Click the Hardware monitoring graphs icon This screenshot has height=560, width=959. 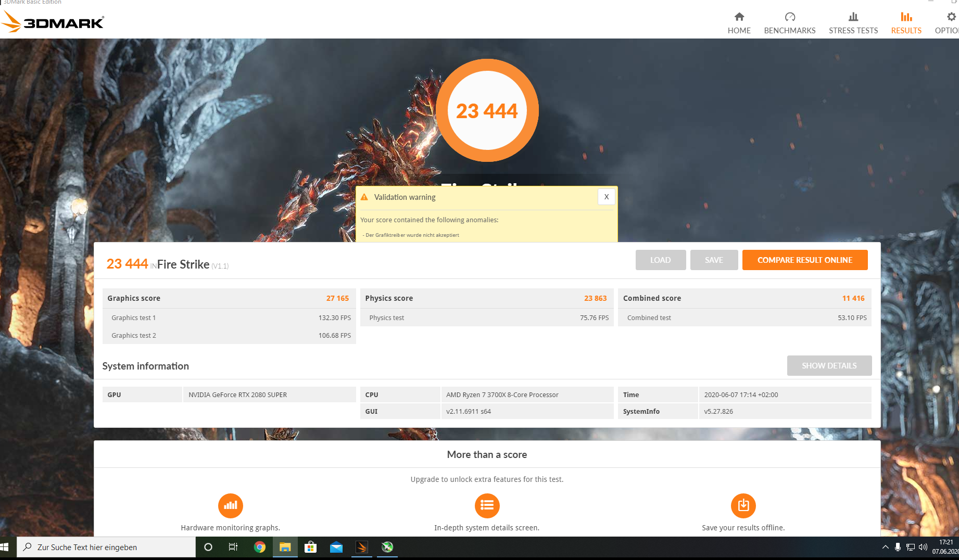click(x=230, y=505)
